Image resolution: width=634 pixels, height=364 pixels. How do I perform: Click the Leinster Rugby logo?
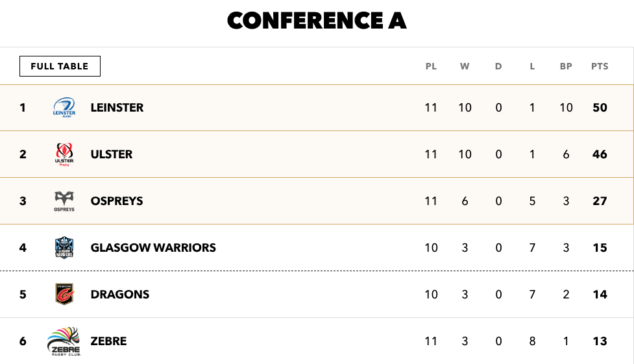[64, 107]
